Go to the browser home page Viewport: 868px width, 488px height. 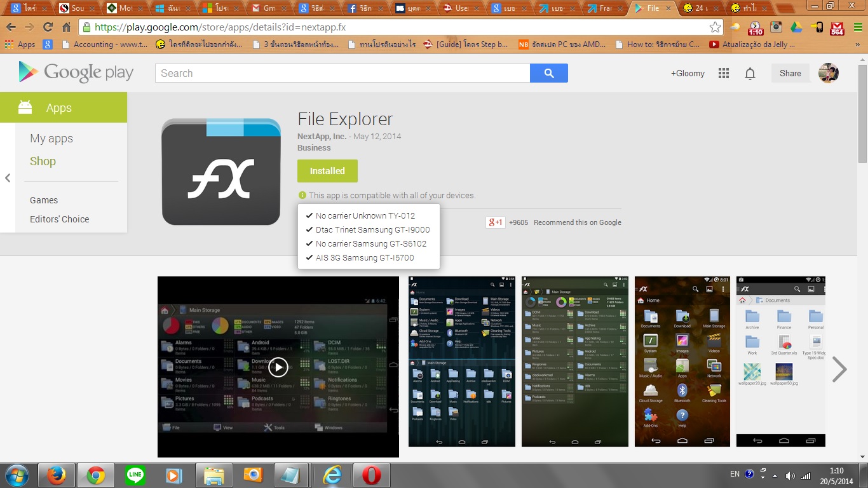click(x=66, y=27)
